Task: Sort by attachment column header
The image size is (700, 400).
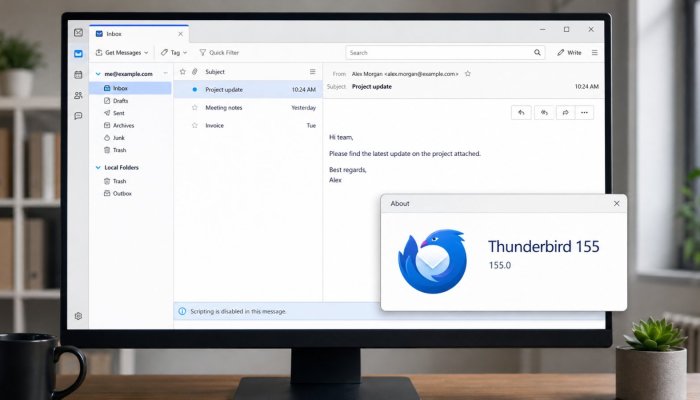Action: click(195, 72)
